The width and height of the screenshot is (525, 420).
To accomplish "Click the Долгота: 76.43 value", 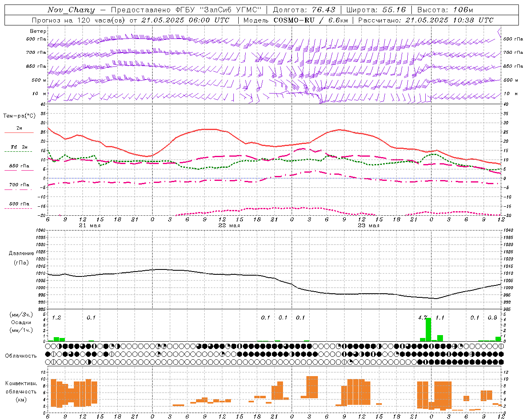I will click(x=304, y=10).
